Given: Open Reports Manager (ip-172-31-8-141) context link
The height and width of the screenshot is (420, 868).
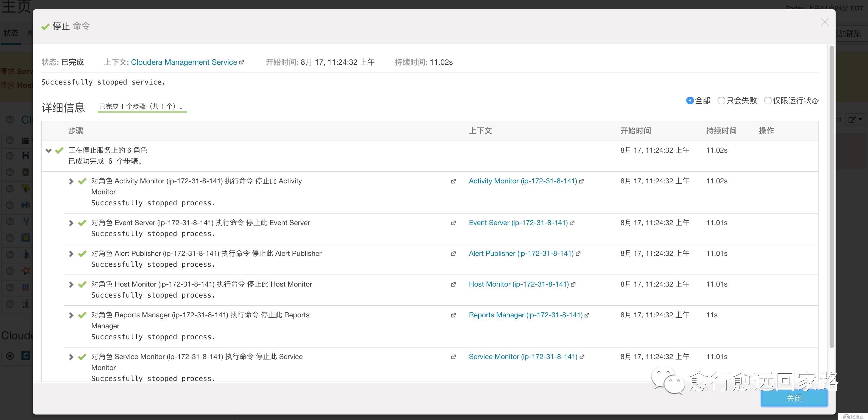Looking at the screenshot, I should pos(526,315).
